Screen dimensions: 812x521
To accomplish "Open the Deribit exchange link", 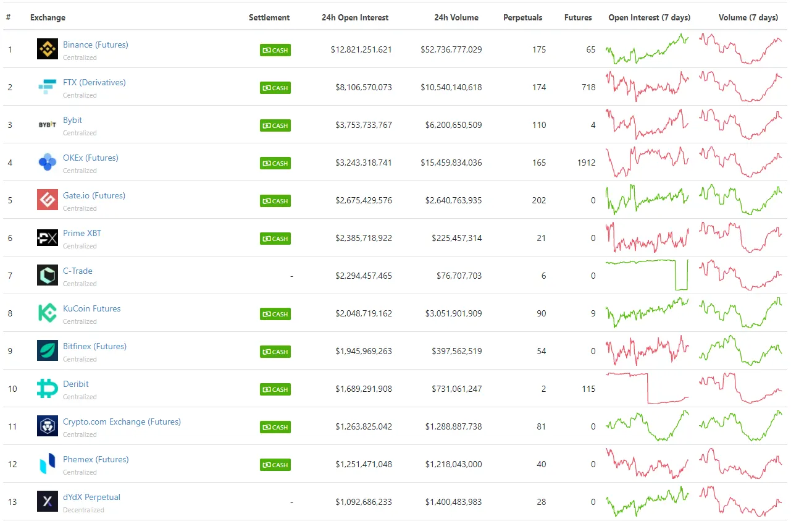I will click(x=76, y=384).
